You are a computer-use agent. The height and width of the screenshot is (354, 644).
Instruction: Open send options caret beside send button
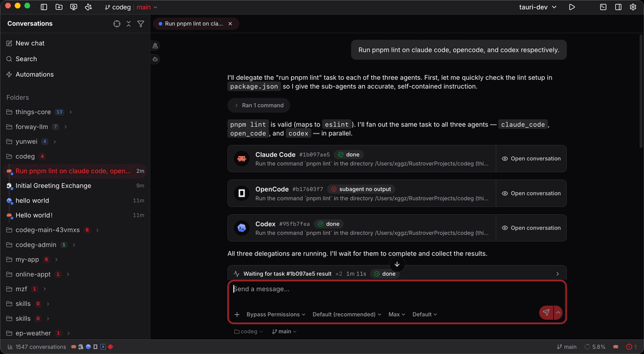click(x=558, y=312)
